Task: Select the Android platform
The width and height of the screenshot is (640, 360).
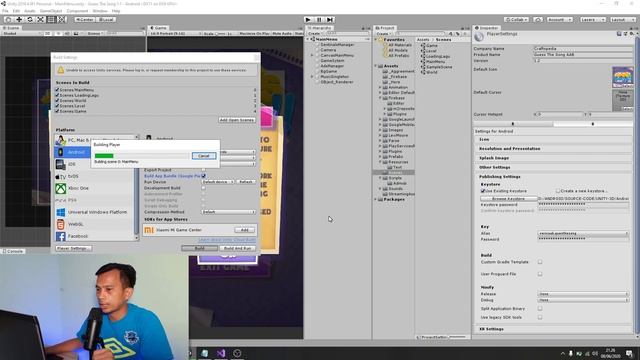Action: pos(73,152)
